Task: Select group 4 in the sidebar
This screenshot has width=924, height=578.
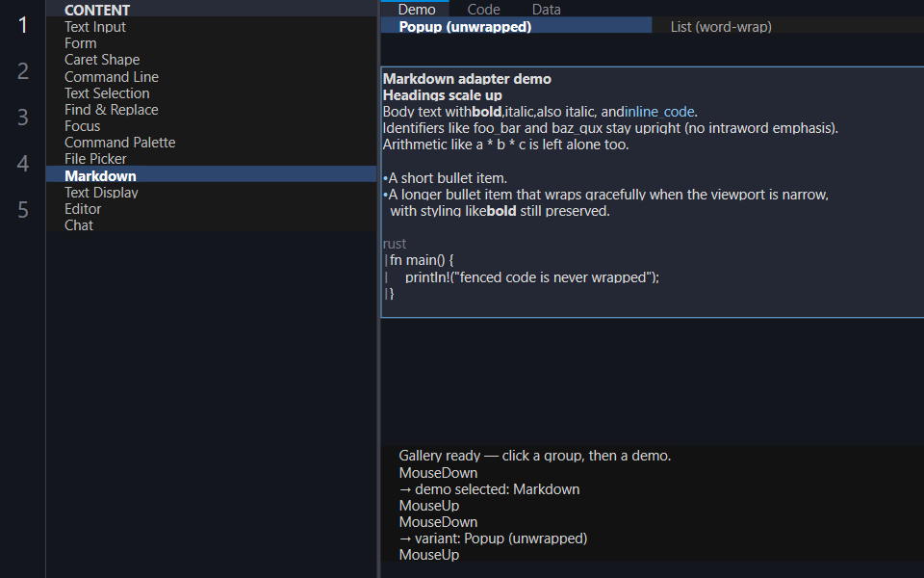Action: click(23, 163)
